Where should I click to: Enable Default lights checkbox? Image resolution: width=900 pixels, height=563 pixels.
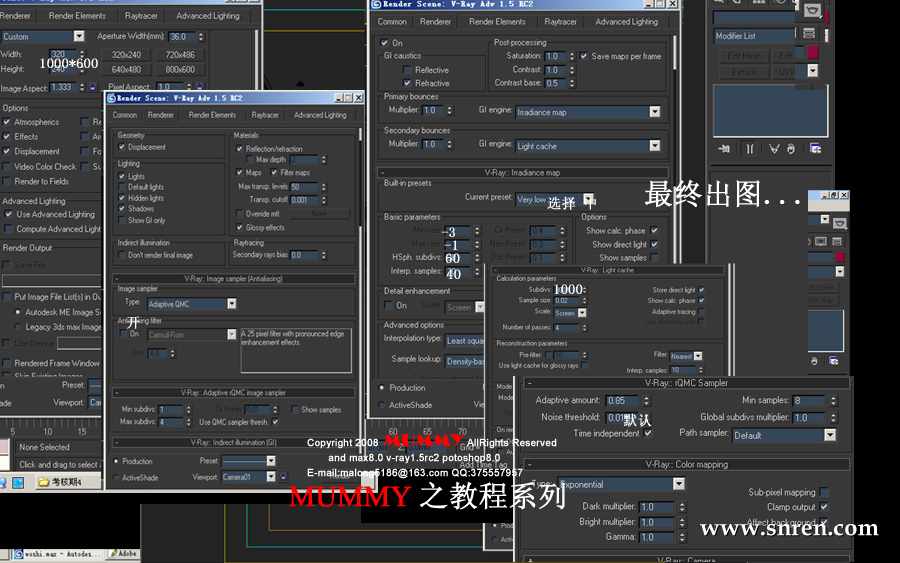tap(122, 187)
